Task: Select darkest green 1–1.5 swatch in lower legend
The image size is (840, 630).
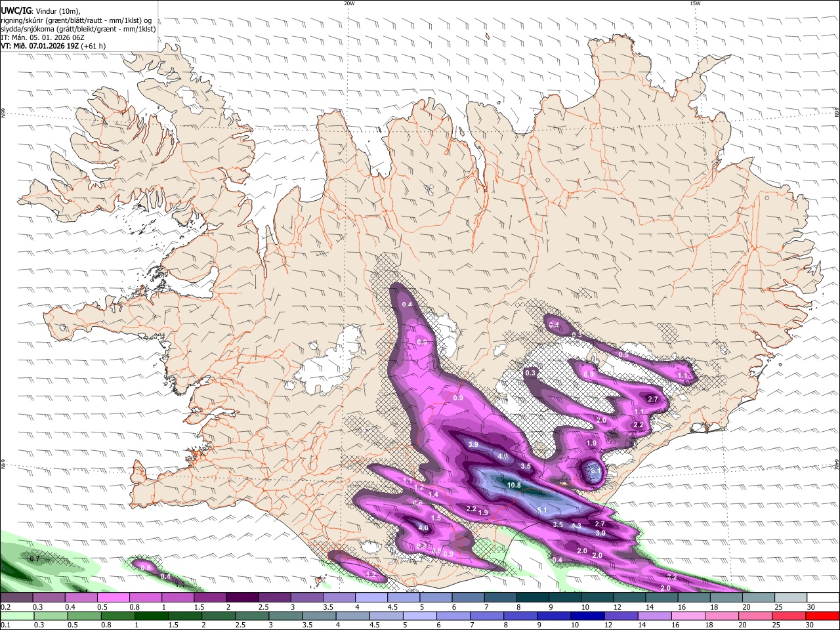Action: tap(151, 616)
